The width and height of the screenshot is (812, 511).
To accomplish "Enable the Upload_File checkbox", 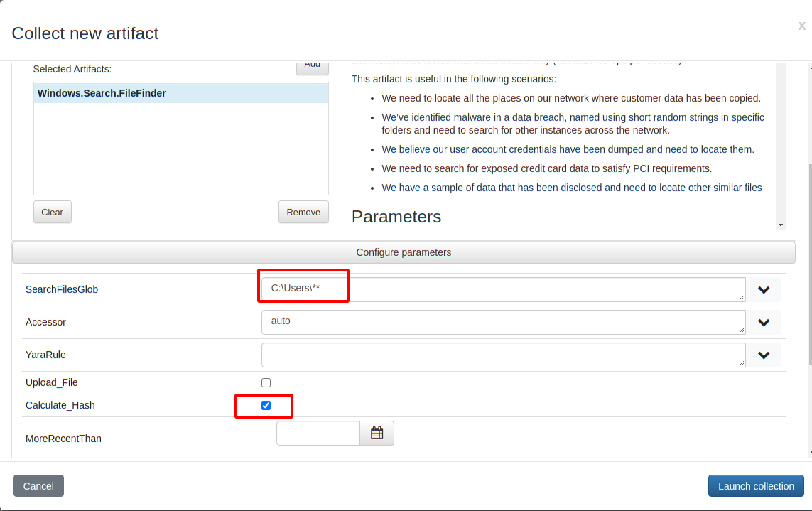I will pyautogui.click(x=266, y=382).
